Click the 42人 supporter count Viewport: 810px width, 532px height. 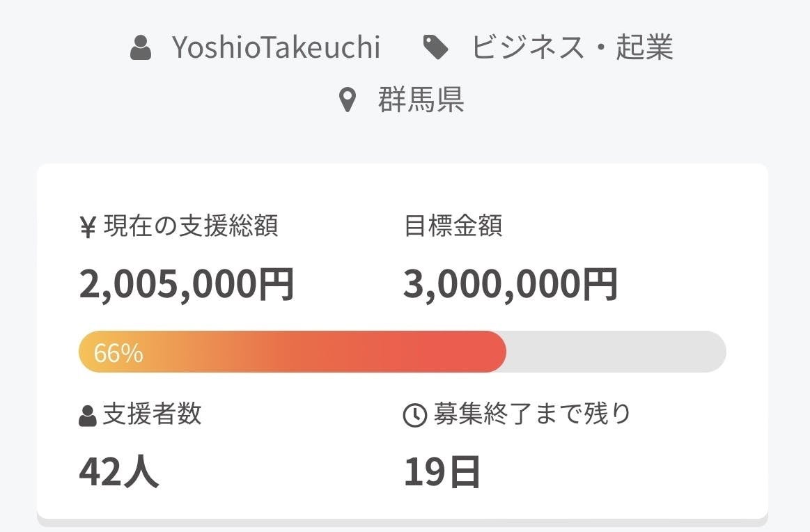coord(119,471)
